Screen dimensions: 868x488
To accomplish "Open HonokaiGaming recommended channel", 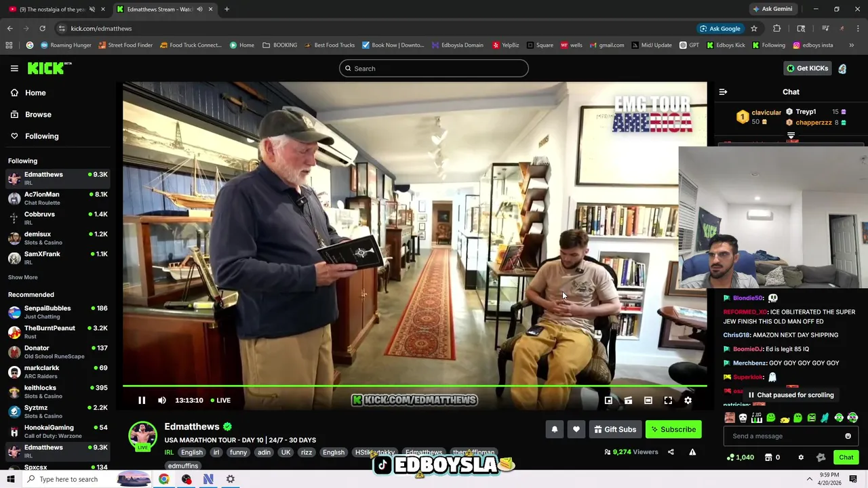I will (x=58, y=431).
